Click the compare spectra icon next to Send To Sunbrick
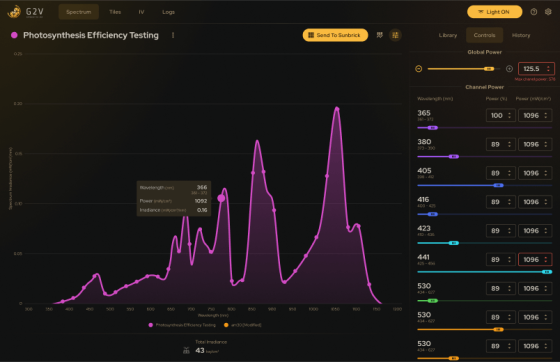560x362 pixels. tap(380, 35)
